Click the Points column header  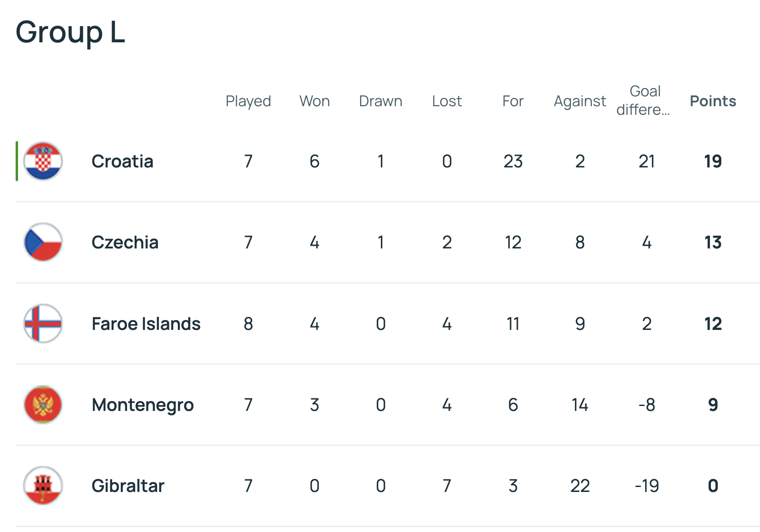(x=713, y=101)
